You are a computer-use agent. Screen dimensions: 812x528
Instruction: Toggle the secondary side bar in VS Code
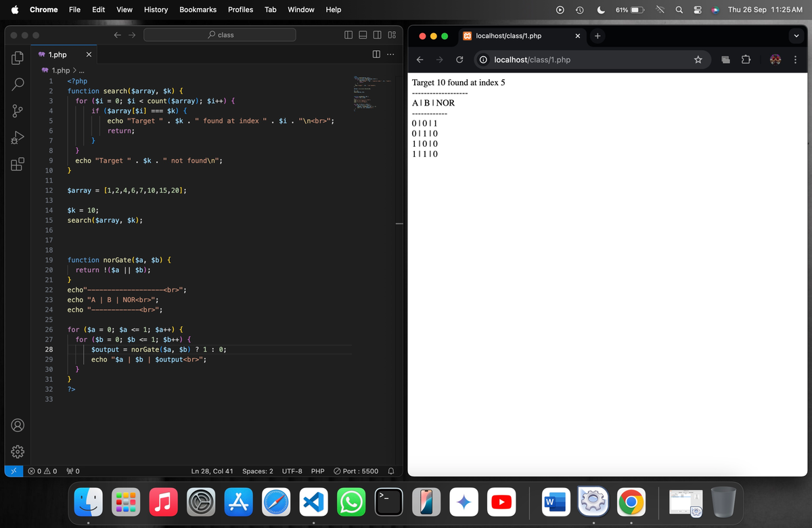(377, 35)
